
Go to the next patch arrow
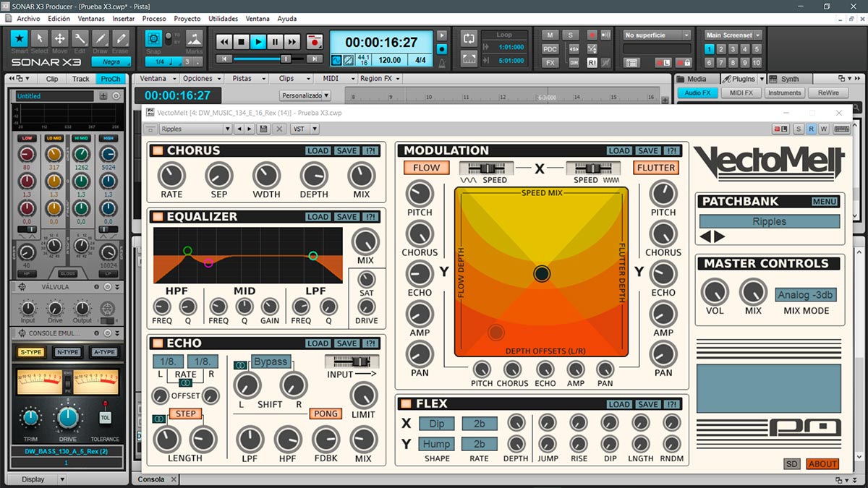[x=720, y=236]
